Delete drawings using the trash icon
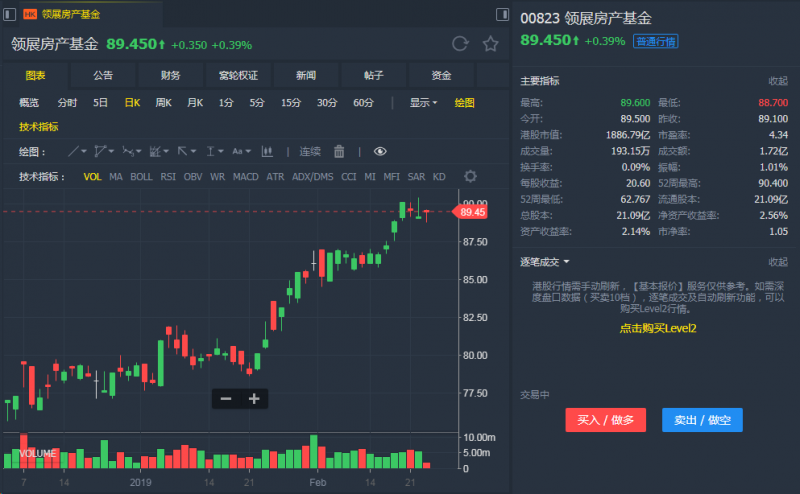Screen dimensions: 800x494 339,151
